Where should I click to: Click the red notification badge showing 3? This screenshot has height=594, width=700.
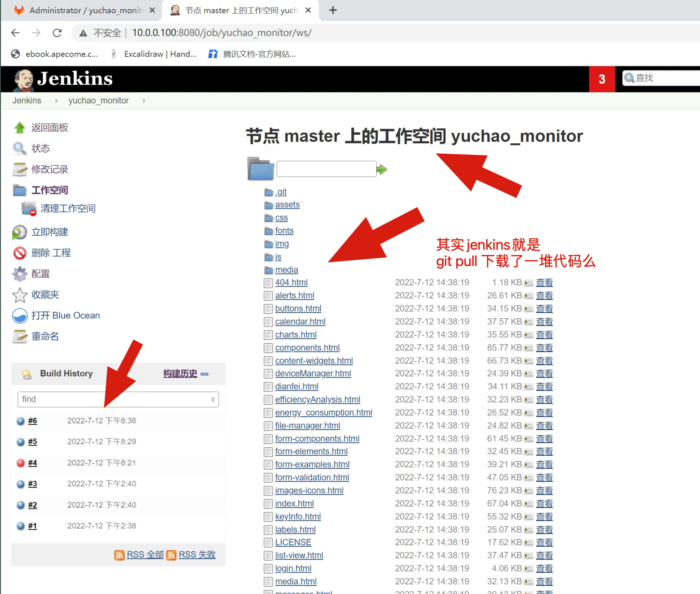602,79
